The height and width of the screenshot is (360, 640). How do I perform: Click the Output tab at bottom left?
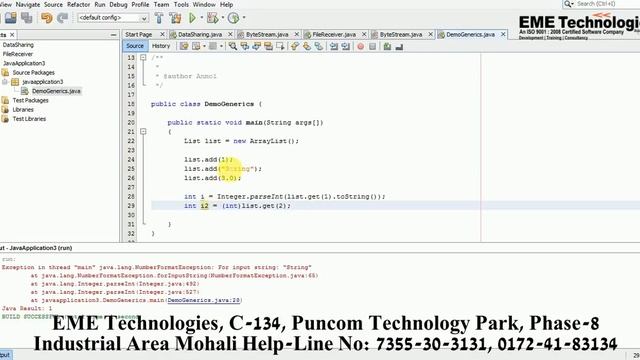click(x=6, y=355)
